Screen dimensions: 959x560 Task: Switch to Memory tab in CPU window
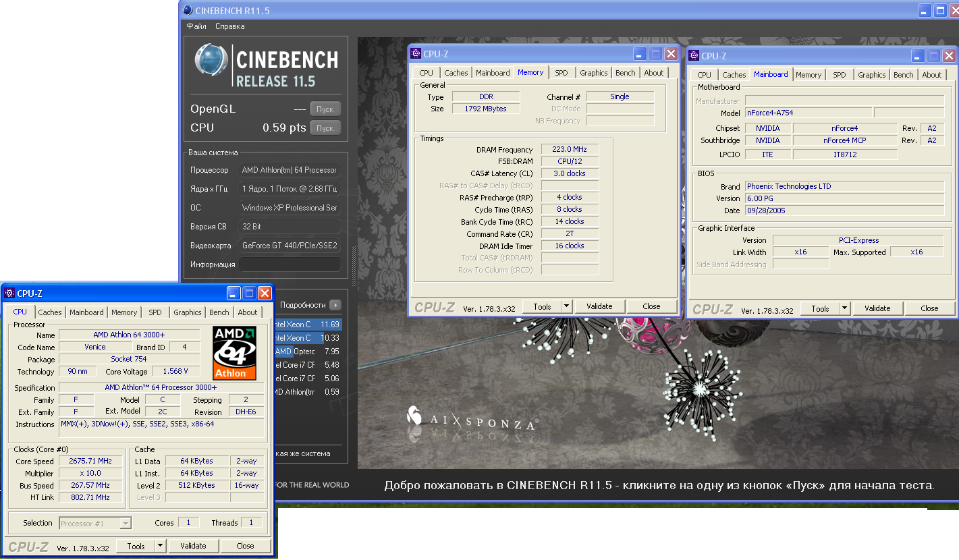[x=124, y=312]
